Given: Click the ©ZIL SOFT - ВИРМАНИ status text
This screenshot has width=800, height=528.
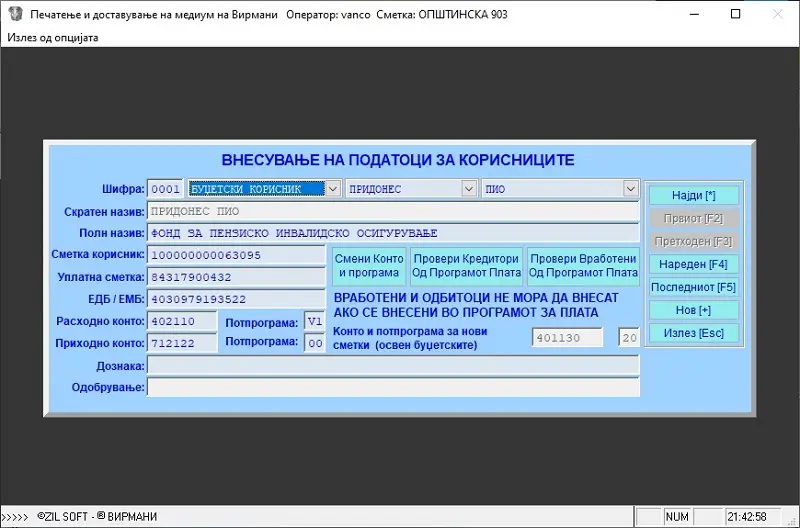Looking at the screenshot, I should point(97,517).
